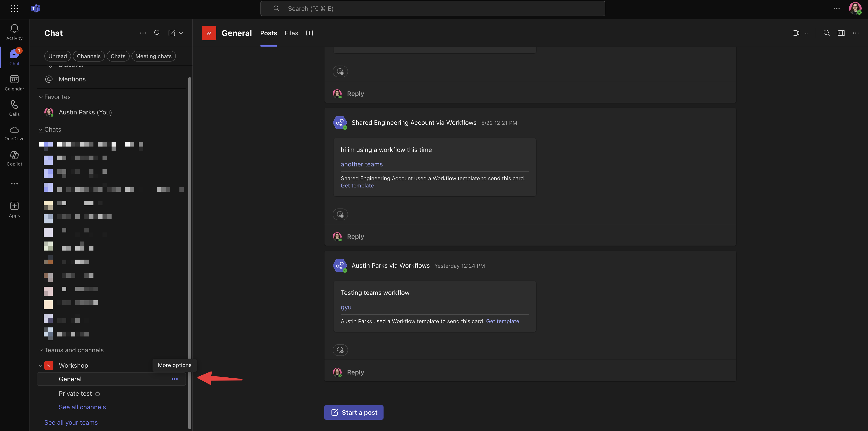The image size is (868, 431).
Task: Select the Private test channel
Action: coord(111,394)
